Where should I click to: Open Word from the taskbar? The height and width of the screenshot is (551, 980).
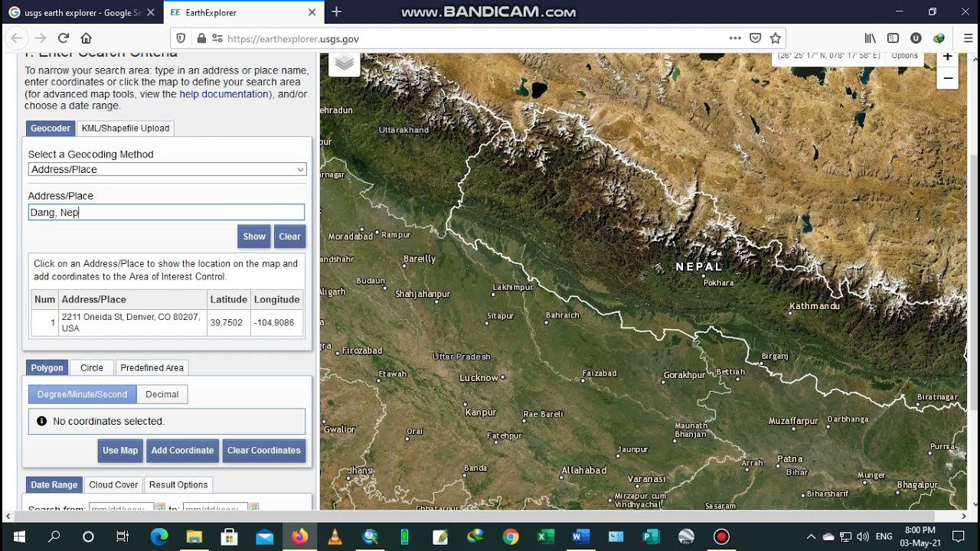pyautogui.click(x=580, y=536)
